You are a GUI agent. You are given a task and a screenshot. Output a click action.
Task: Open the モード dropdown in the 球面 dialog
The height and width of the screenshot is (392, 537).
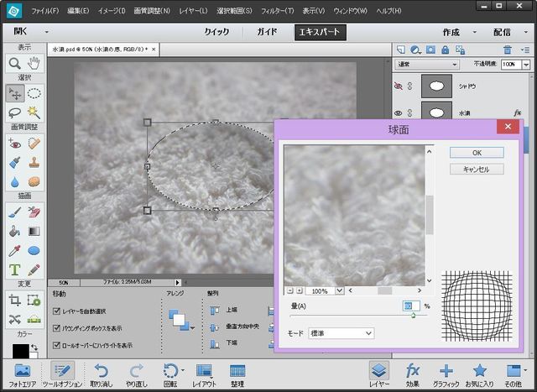coord(342,333)
